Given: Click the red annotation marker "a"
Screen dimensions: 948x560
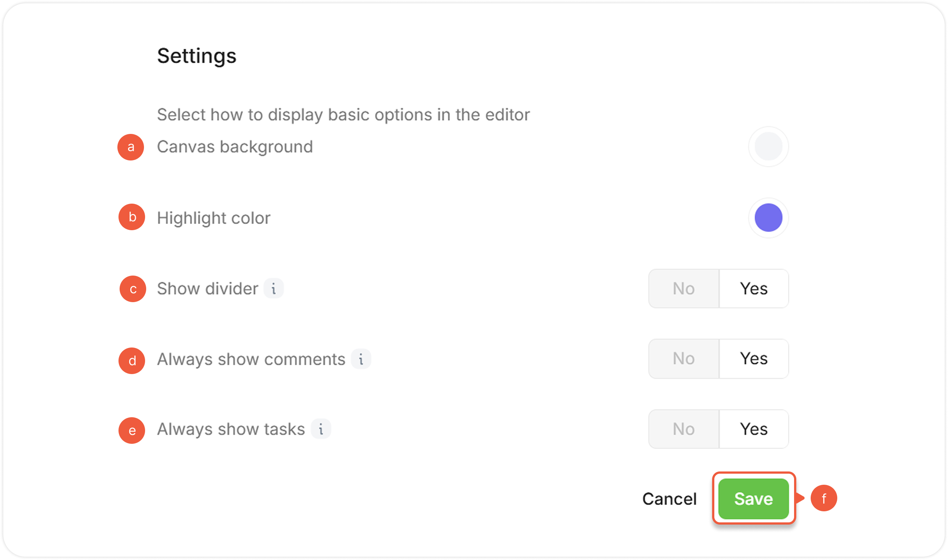Looking at the screenshot, I should [x=131, y=147].
